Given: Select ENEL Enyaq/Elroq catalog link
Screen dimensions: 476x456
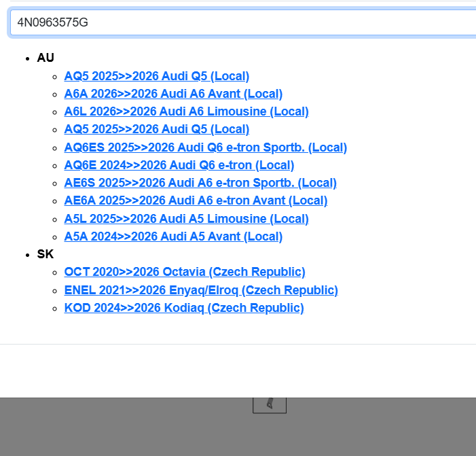Looking at the screenshot, I should pyautogui.click(x=201, y=290).
